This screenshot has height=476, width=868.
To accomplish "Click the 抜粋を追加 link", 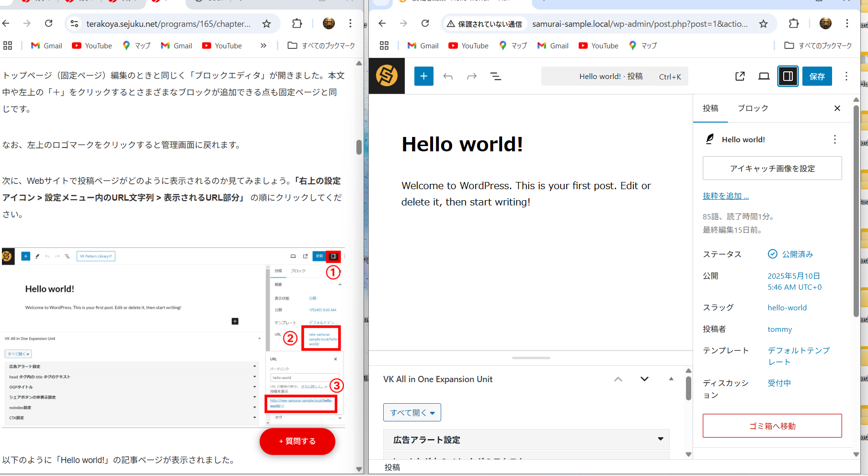I will [726, 196].
